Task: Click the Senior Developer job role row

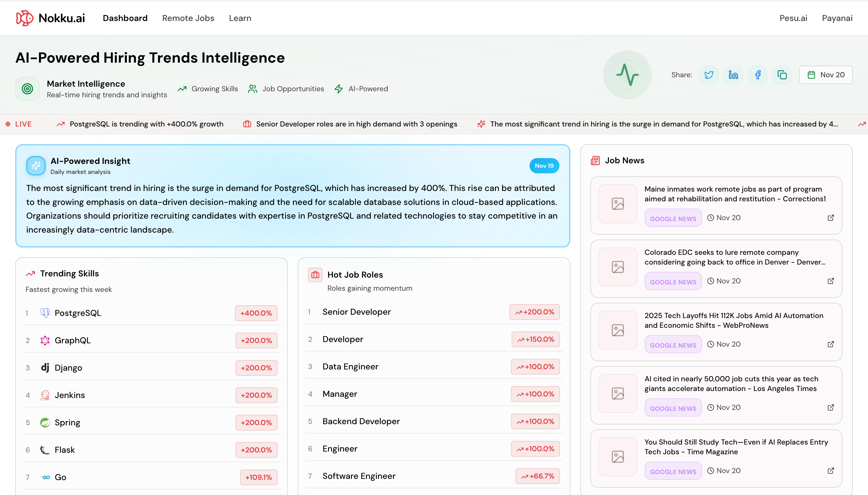Action: 356,312
